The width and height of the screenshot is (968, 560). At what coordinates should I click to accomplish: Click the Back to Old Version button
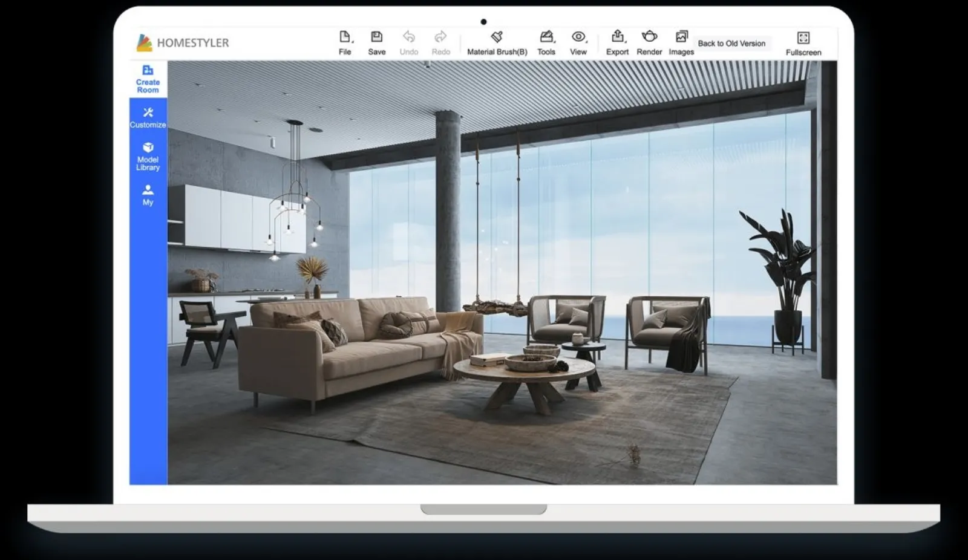(731, 44)
